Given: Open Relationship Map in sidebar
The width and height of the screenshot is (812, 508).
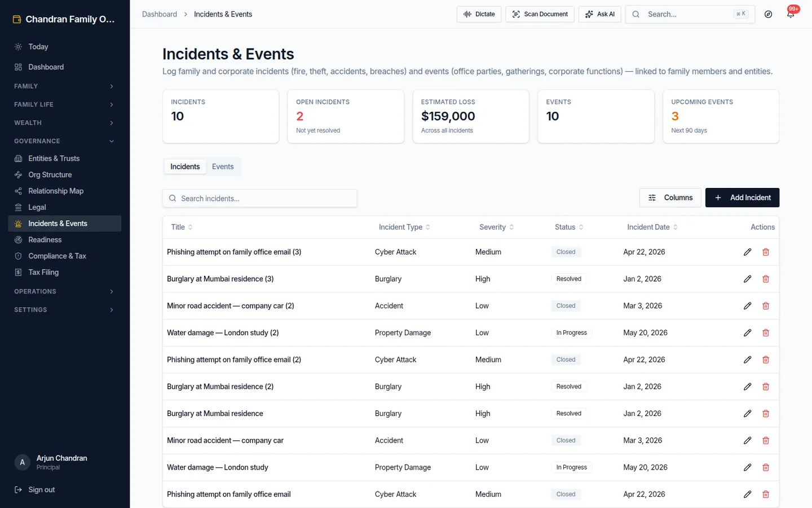Looking at the screenshot, I should [65, 191].
